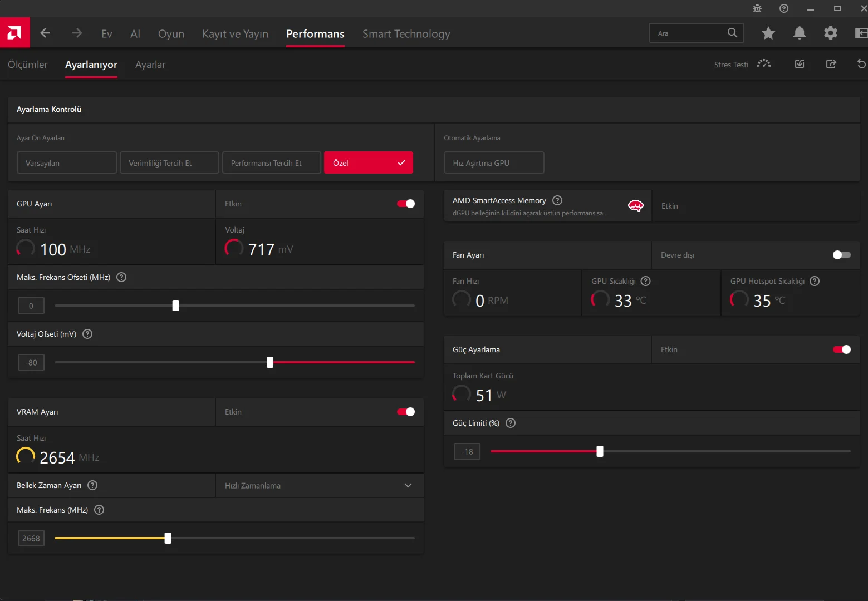
Task: Click the AMD logo home icon
Action: tap(14, 33)
